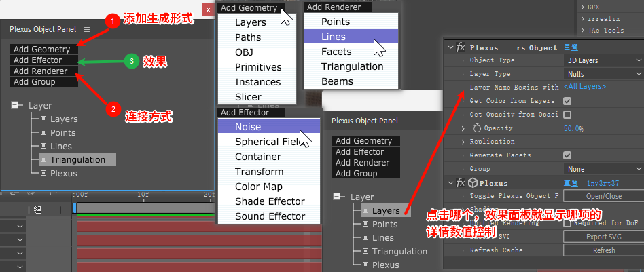Open the 1nv3rt37 link
The width and height of the screenshot is (644, 272).
(603, 183)
